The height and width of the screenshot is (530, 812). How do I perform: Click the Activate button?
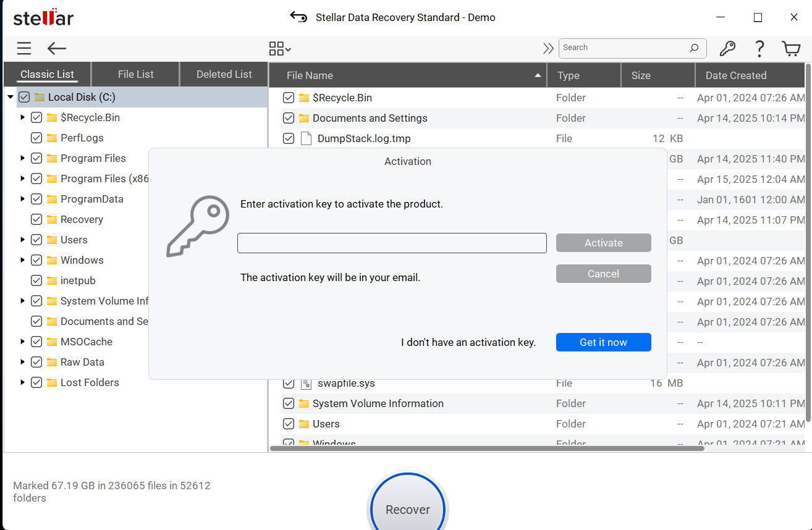pos(604,243)
